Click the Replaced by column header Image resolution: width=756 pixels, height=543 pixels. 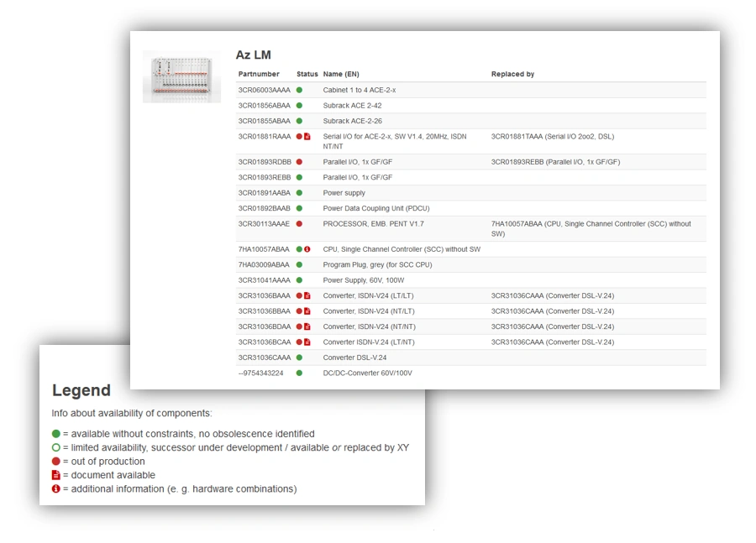[512, 74]
